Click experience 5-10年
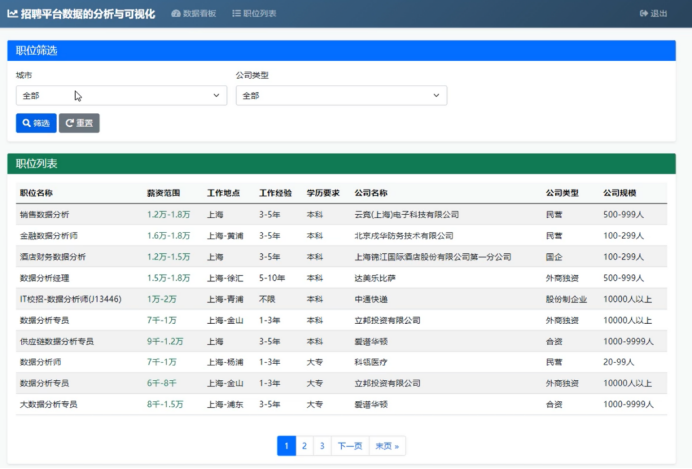692x469 pixels. pyautogui.click(x=272, y=278)
